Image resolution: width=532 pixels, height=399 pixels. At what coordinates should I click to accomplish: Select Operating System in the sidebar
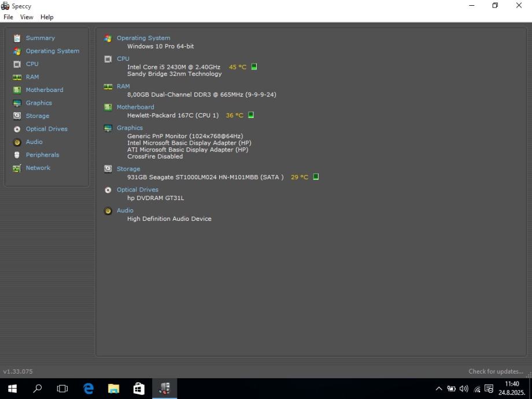click(x=53, y=51)
